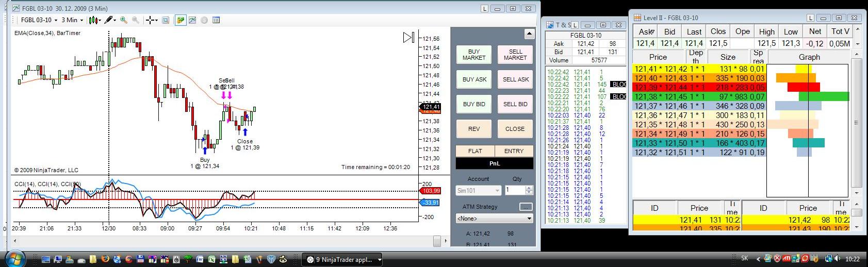Click the SK language indicator in tray
The height and width of the screenshot is (267, 868).
[x=744, y=259]
